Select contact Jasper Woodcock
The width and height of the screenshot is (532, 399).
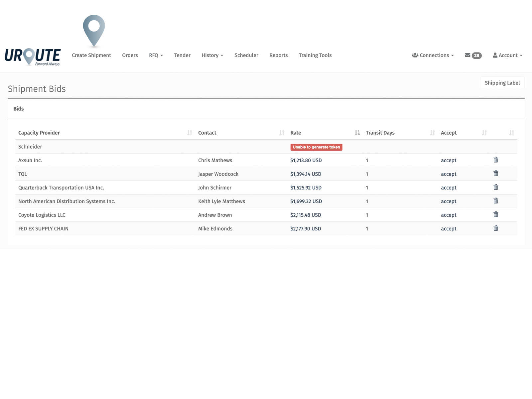[218, 174]
